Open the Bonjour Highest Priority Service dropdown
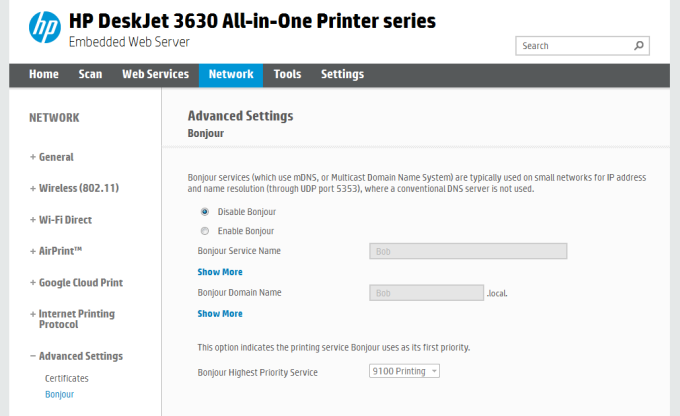The height and width of the screenshot is (416, 680). tap(404, 371)
